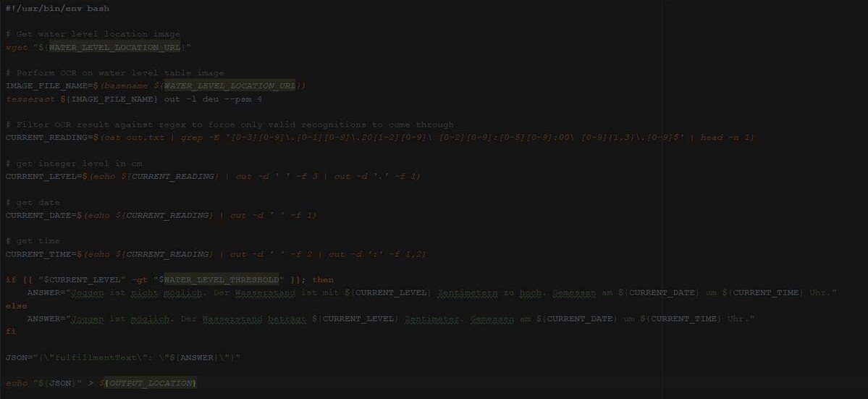Click the words 'zu hoch'

click(523, 293)
